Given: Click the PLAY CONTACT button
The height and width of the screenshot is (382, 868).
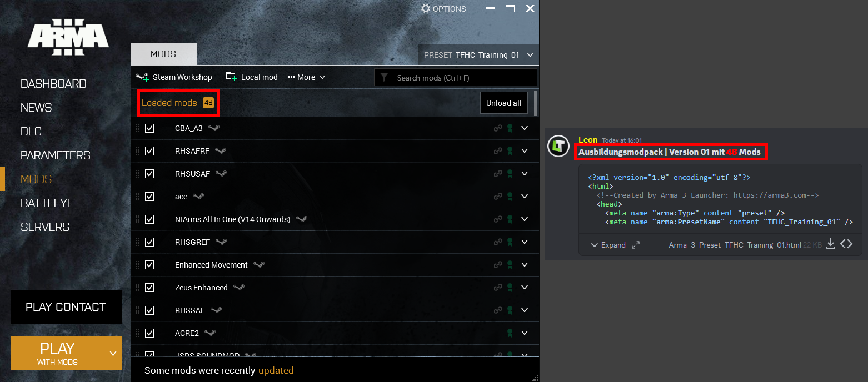Looking at the screenshot, I should pos(66,307).
